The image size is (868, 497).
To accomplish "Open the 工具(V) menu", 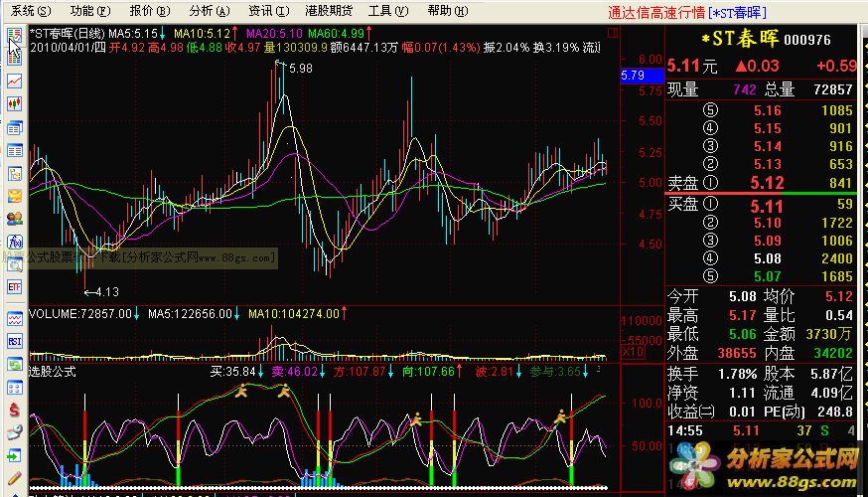I will pos(388,11).
